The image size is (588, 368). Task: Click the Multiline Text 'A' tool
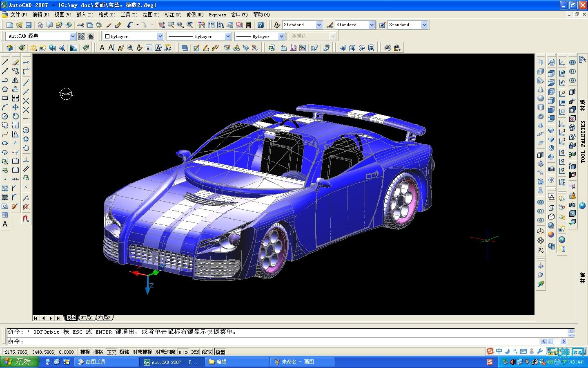point(5,224)
